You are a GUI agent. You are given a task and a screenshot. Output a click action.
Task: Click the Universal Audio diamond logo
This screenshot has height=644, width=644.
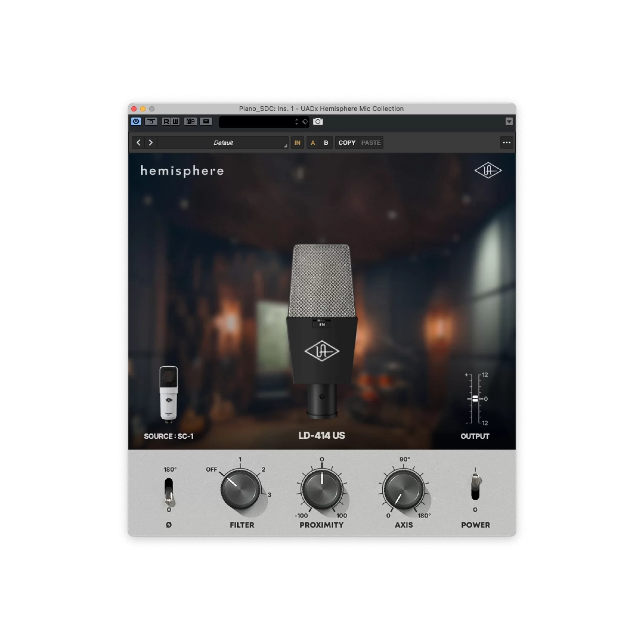point(488,170)
